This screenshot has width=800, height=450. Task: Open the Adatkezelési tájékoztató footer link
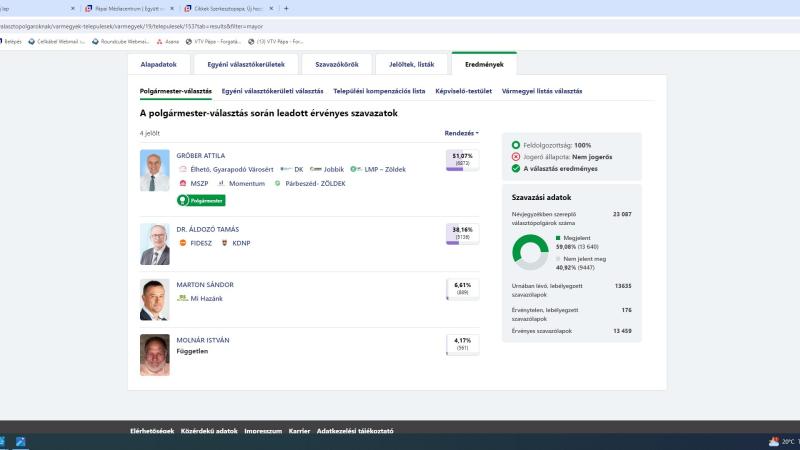(x=356, y=431)
